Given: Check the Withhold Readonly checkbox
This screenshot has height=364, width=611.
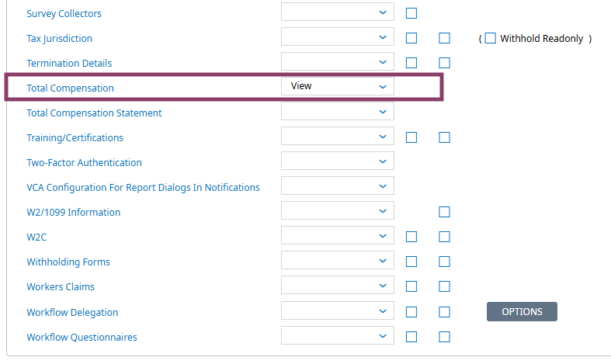Looking at the screenshot, I should click(x=490, y=38).
